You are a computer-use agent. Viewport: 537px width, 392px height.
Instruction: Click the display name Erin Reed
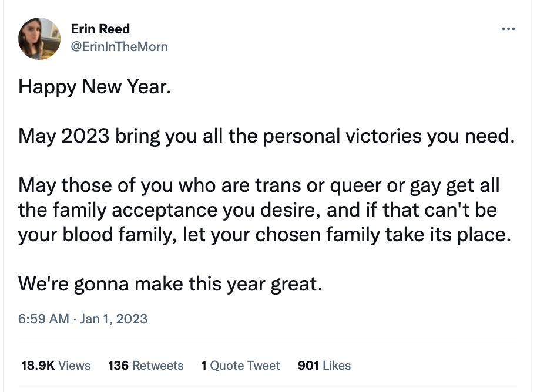[100, 29]
